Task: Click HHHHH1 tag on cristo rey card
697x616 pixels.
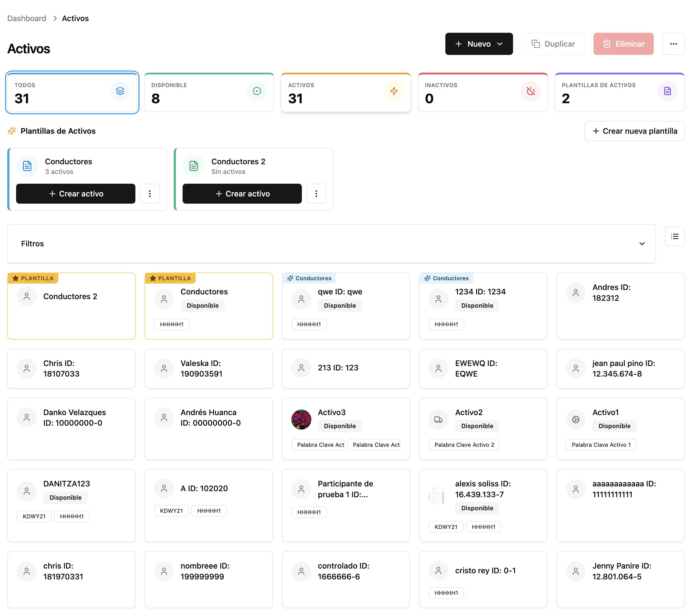Action: 446,593
